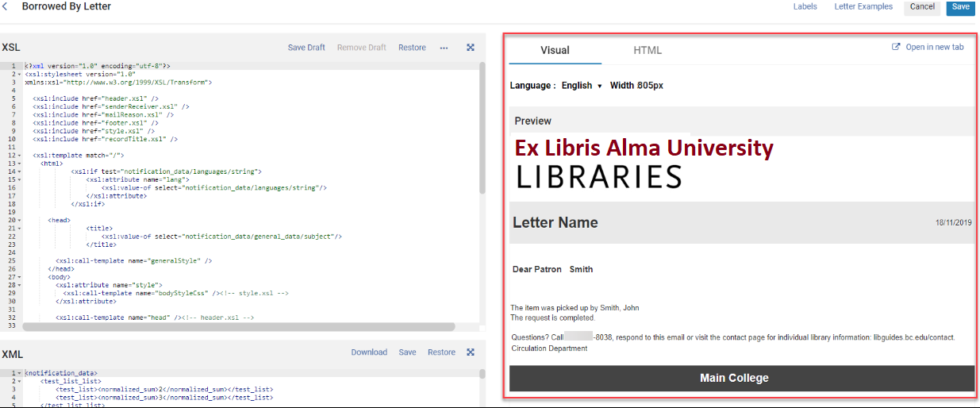Open the Labels link

click(x=805, y=7)
